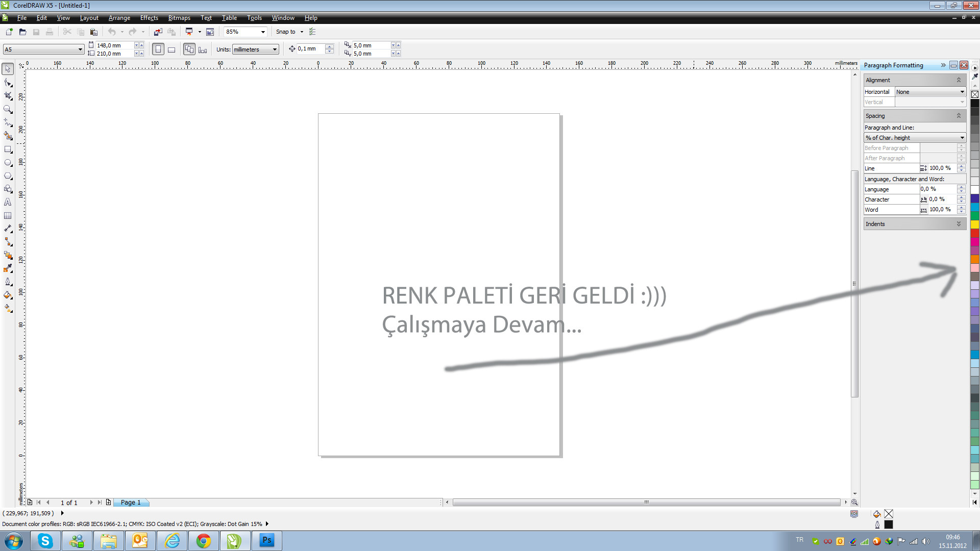Select the Connector tool
Viewport: 980px width, 551px height.
(8, 242)
